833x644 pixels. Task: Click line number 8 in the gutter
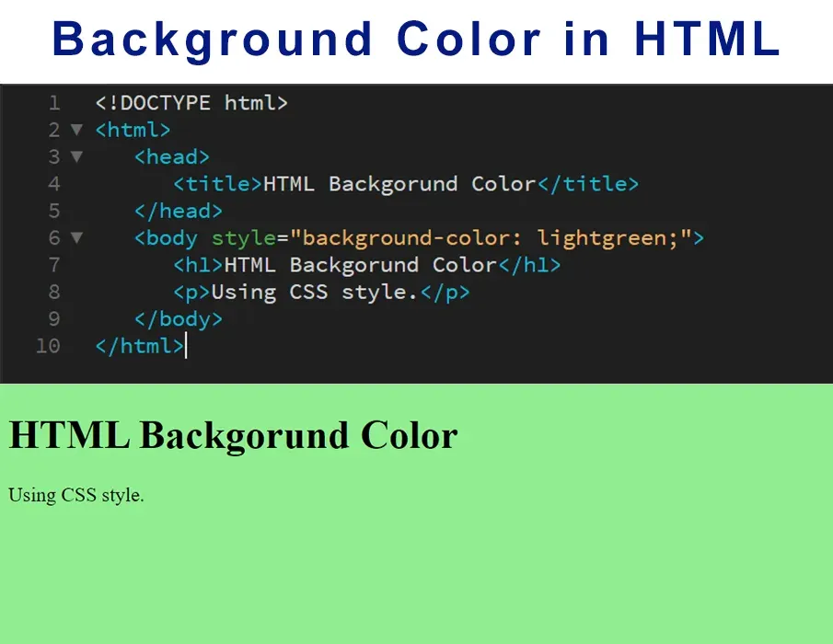(x=54, y=293)
